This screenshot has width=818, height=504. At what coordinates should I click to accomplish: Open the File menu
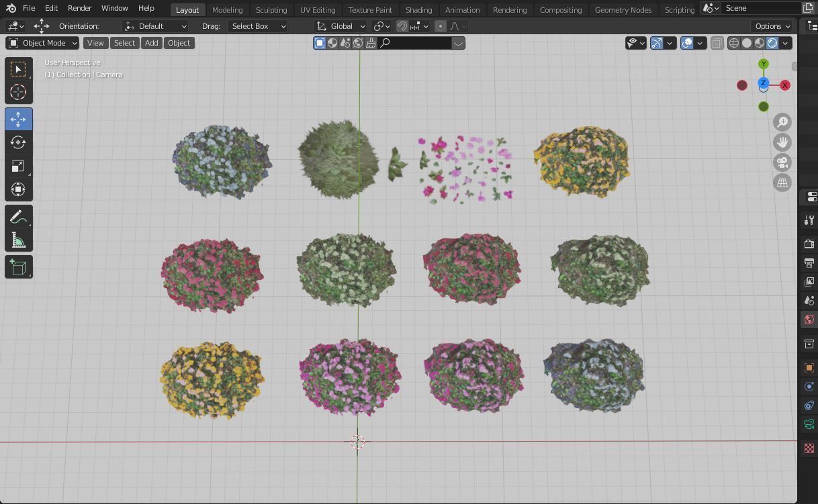click(29, 8)
